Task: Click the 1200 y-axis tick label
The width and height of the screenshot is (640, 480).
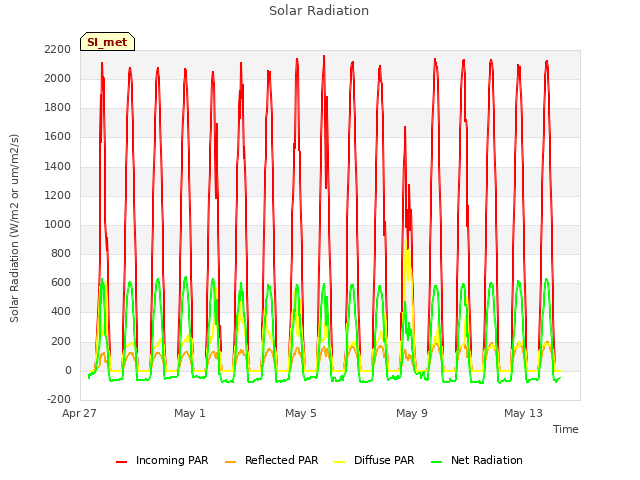Action: pyautogui.click(x=58, y=196)
